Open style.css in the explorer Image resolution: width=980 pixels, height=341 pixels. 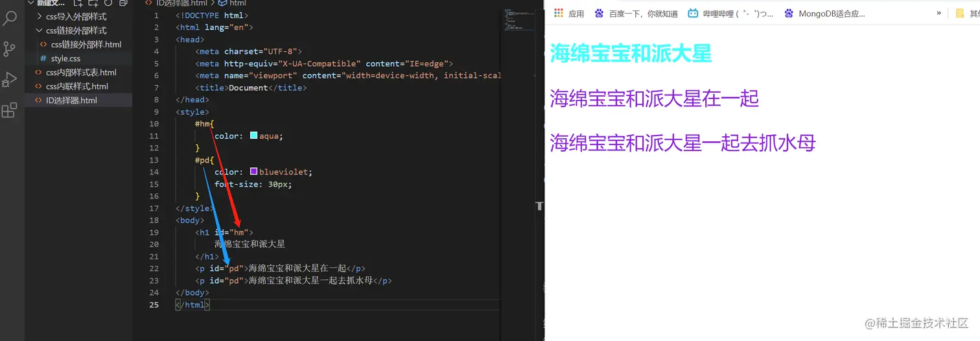(78, 58)
